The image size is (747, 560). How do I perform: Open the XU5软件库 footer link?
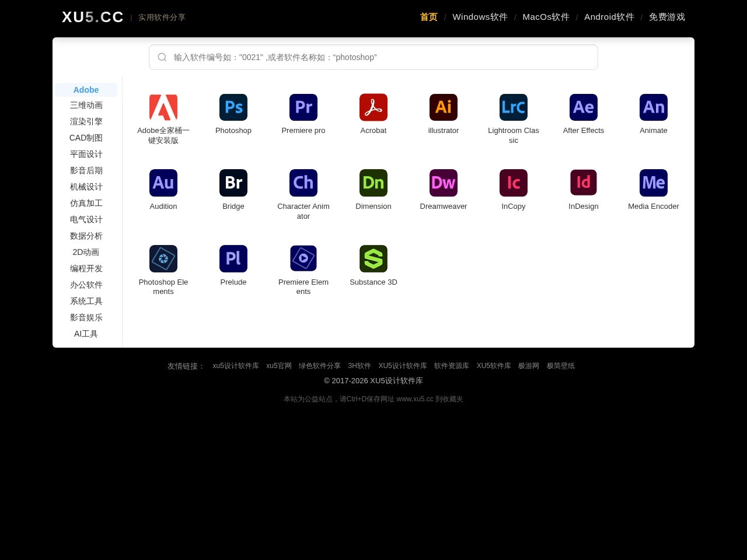(x=494, y=366)
